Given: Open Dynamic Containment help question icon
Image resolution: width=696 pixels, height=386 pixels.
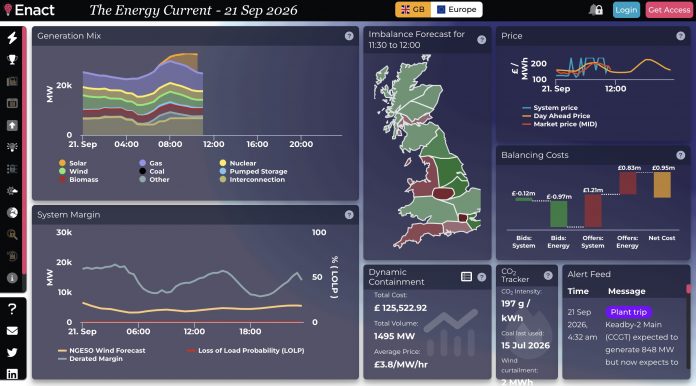Looking at the screenshot, I should [481, 277].
